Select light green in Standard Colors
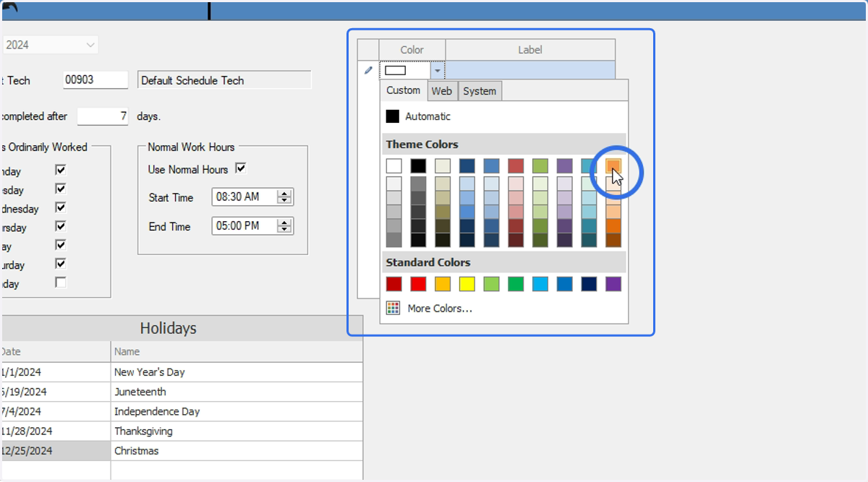The image size is (868, 482). (x=491, y=284)
